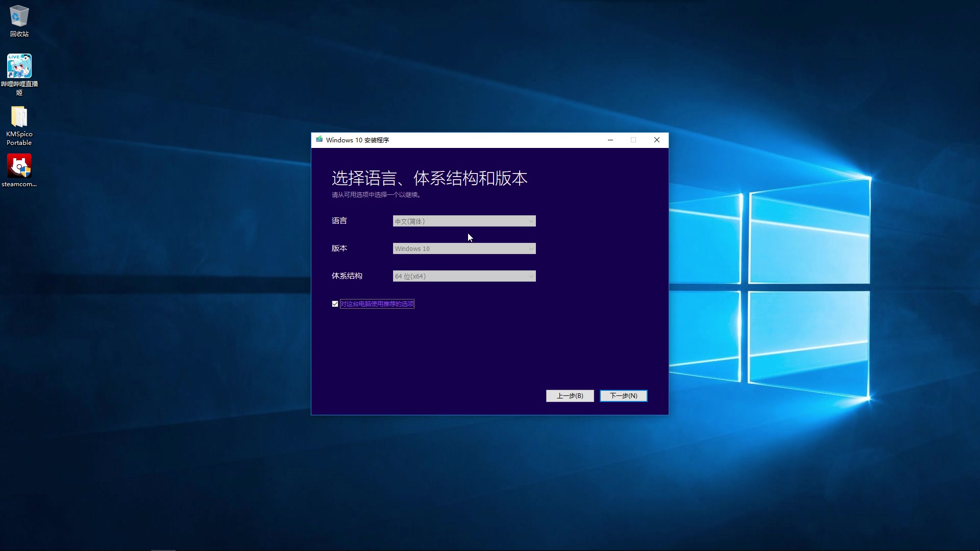Open the Recycle Bin desktop icon

[19, 20]
